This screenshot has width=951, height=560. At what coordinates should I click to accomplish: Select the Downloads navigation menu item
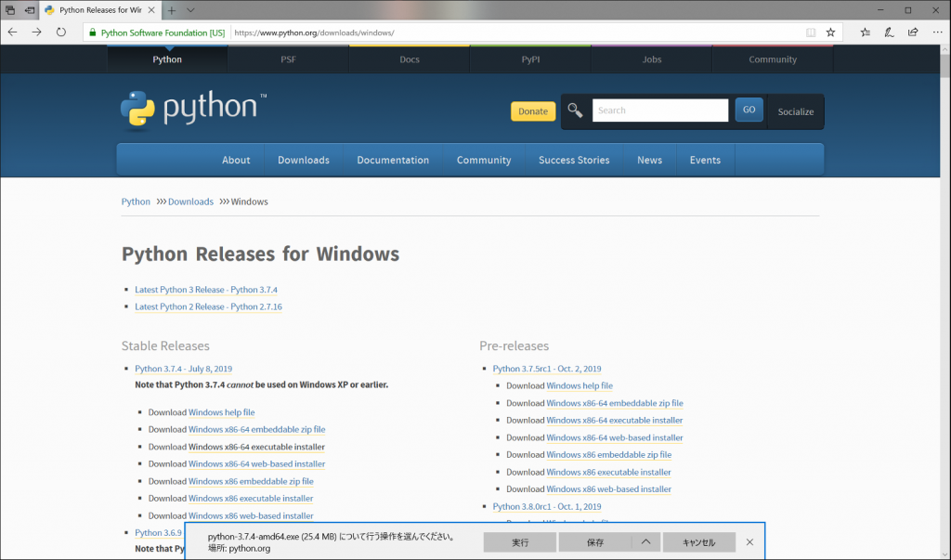click(x=304, y=159)
